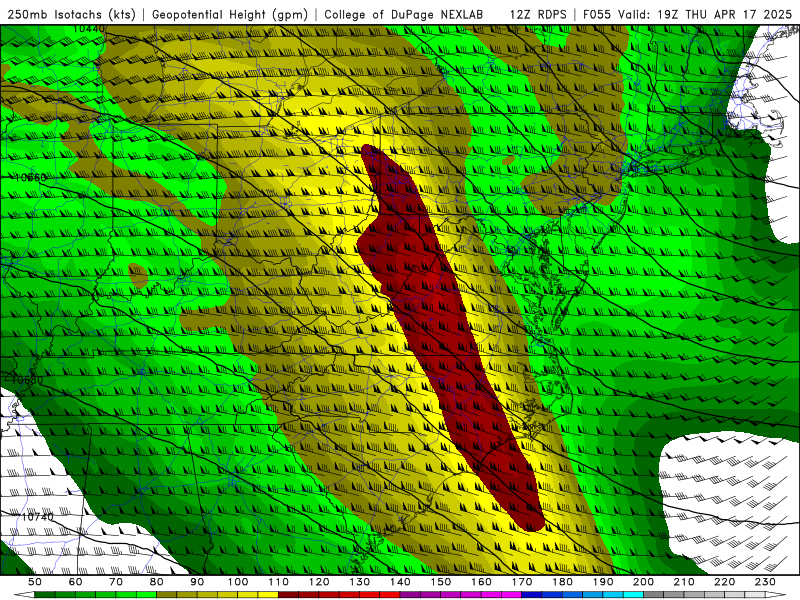Click the 170 value on the color scale
Viewport: 800px width, 600px height.
[x=522, y=582]
